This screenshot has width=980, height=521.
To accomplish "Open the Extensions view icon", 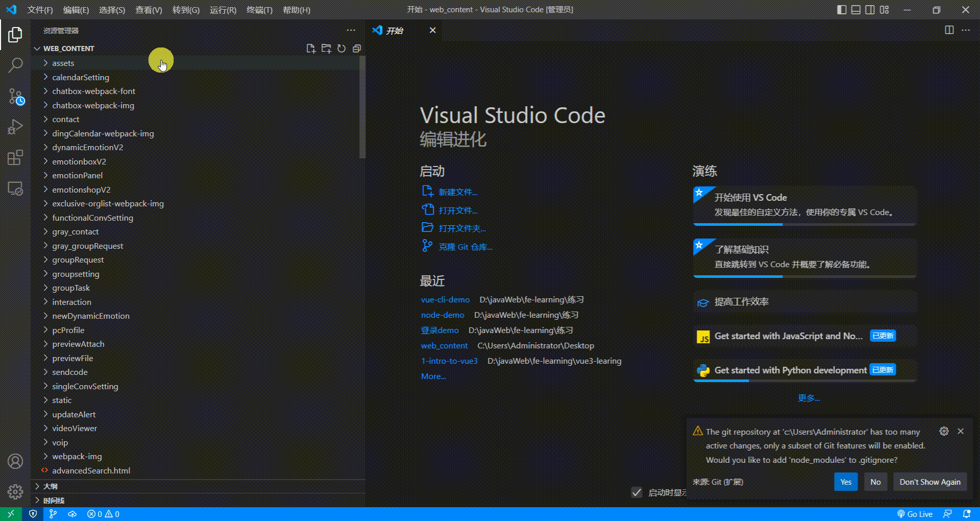I will coord(15,157).
